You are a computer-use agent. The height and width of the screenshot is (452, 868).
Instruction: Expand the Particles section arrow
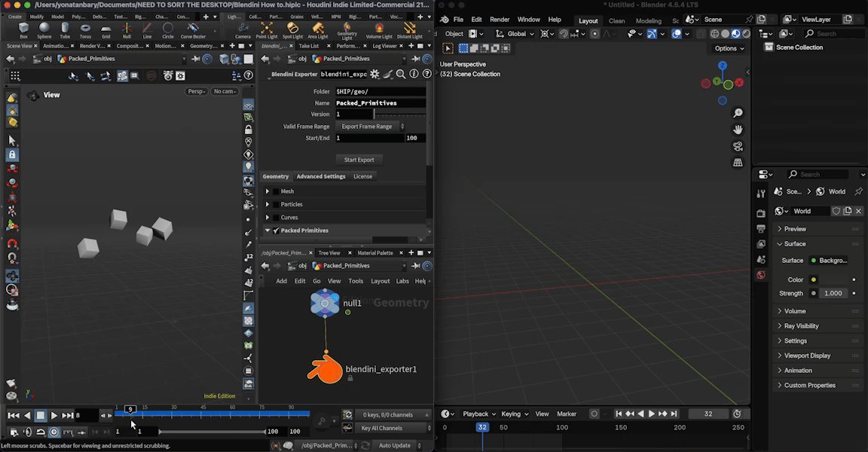coord(267,205)
